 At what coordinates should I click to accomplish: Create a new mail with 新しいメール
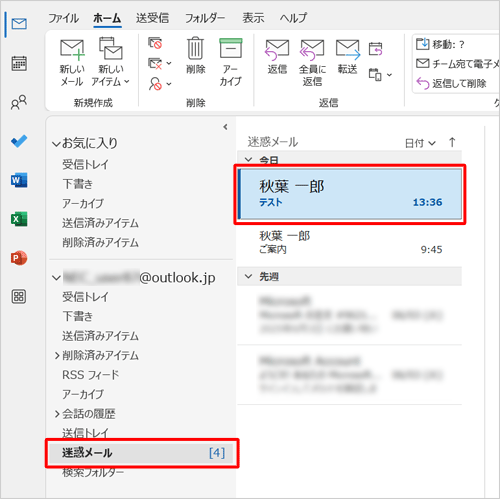pyautogui.click(x=72, y=62)
